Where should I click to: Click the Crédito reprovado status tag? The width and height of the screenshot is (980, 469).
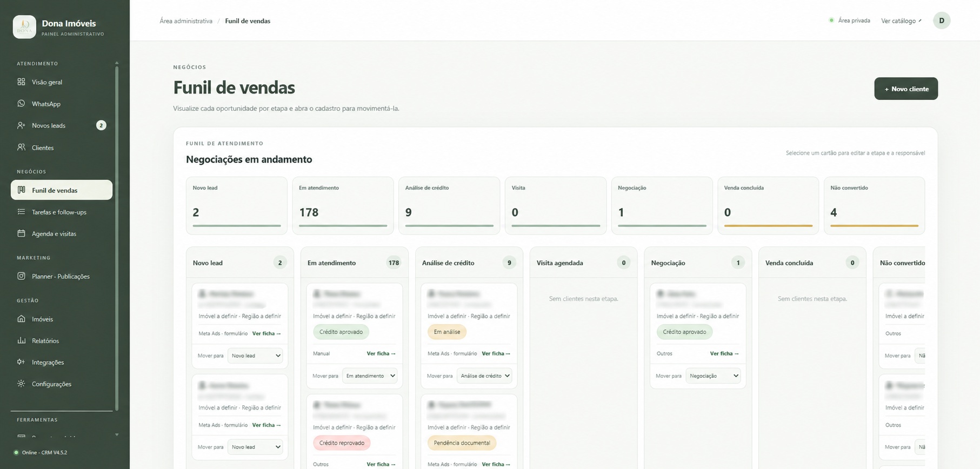coord(342,443)
